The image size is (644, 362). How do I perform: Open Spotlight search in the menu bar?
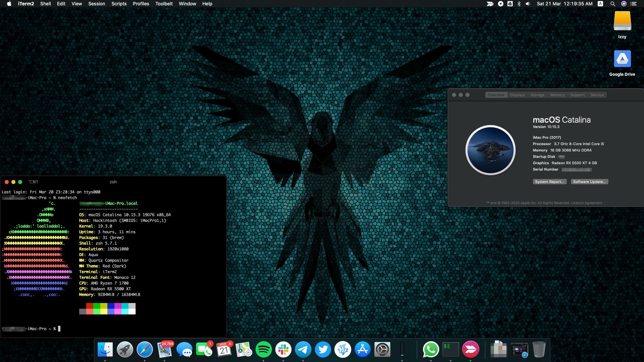(x=612, y=4)
